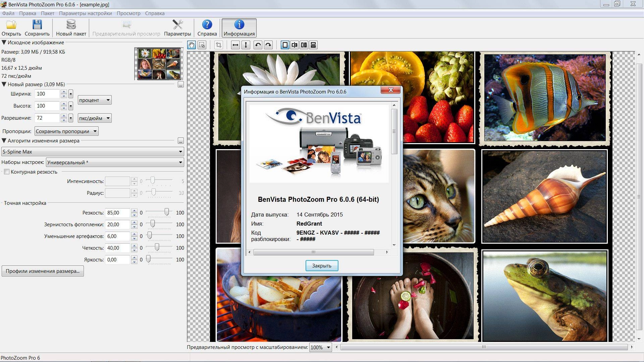Image resolution: width=644 pixels, height=362 pixels.
Task: Open the Справка menu
Action: coord(155,13)
